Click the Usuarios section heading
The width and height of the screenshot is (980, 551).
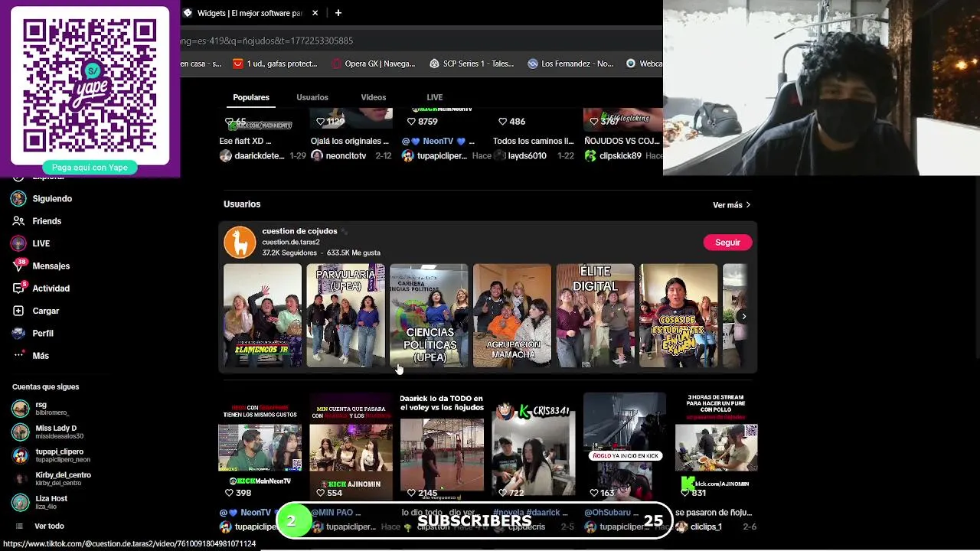coord(242,204)
